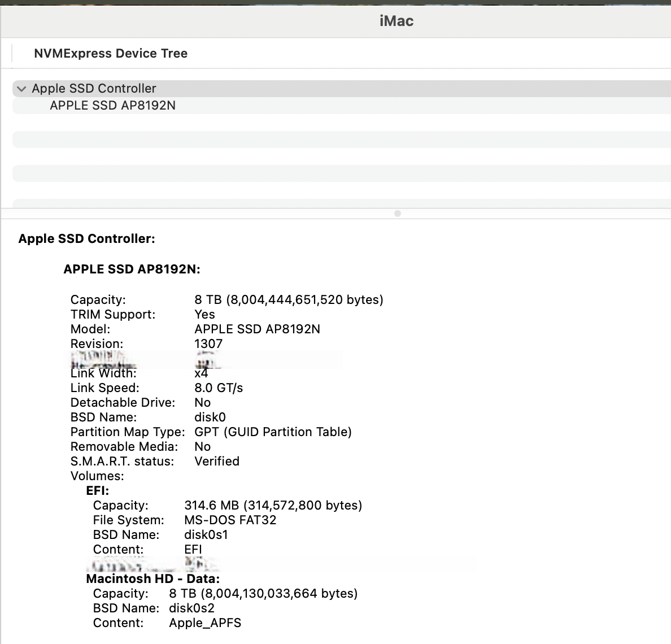The width and height of the screenshot is (671, 644).
Task: Click the 8,004,130,033,664 bytes capacity value
Action: click(x=263, y=594)
